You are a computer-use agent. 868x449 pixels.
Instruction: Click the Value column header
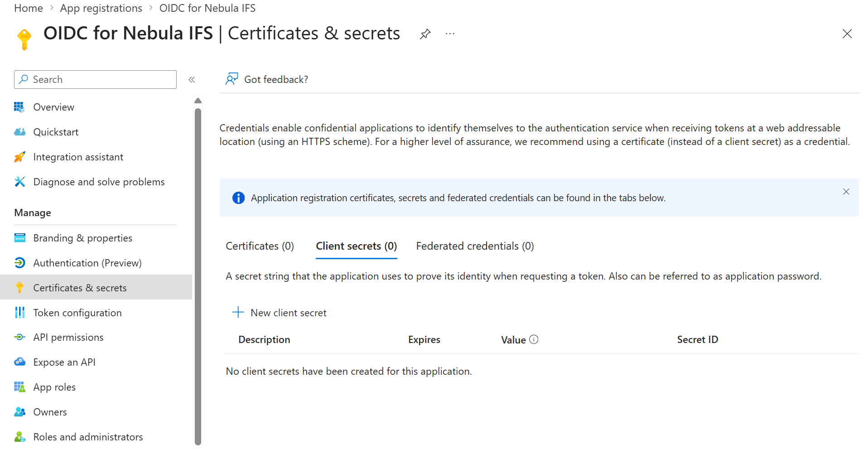tap(513, 340)
